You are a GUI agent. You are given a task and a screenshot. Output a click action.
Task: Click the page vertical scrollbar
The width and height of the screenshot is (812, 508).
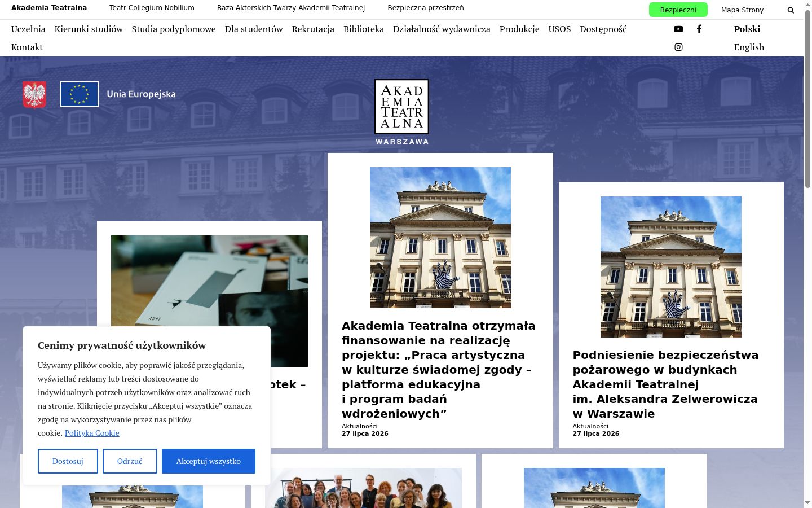[x=807, y=99]
